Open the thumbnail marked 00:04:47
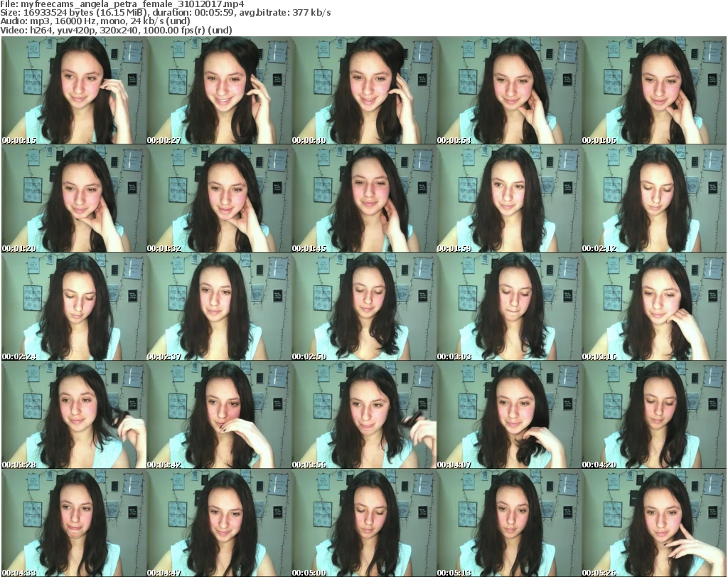The image size is (728, 577). [x=219, y=523]
